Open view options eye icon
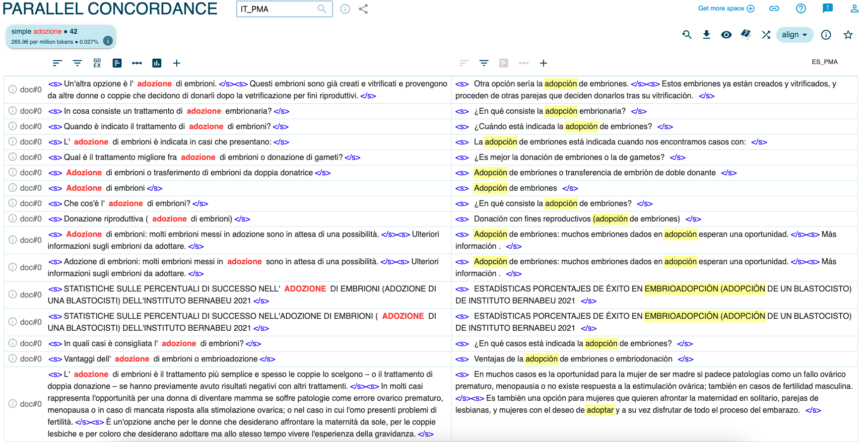The image size is (868, 442). point(727,35)
